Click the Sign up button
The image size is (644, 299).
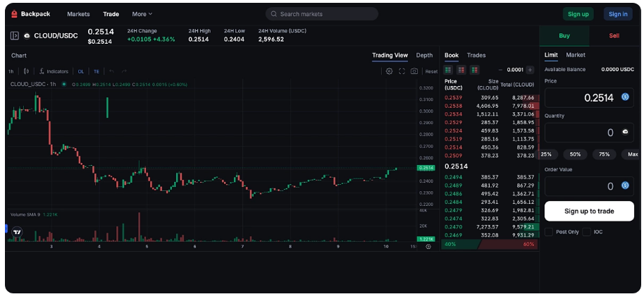click(x=578, y=14)
